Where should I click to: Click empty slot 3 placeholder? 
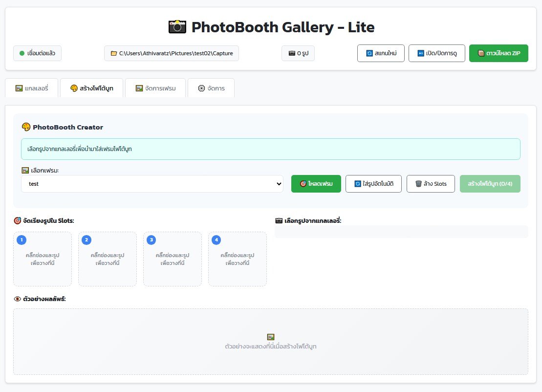click(x=173, y=259)
